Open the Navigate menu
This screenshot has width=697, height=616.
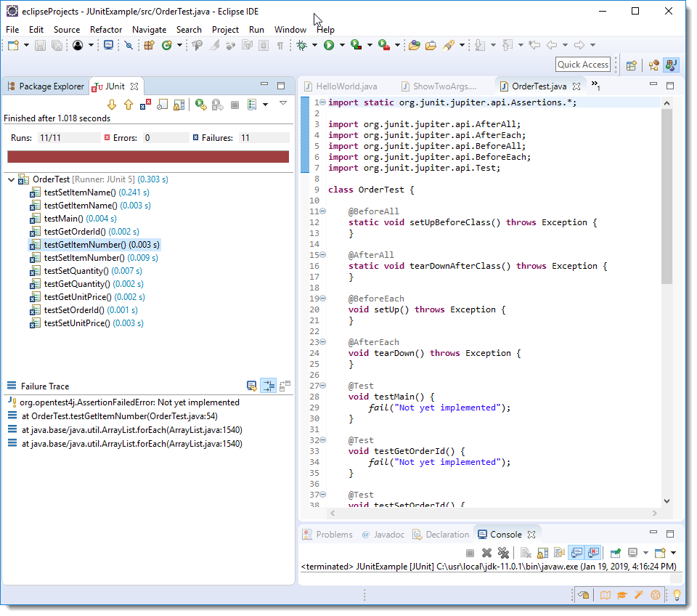pyautogui.click(x=149, y=29)
